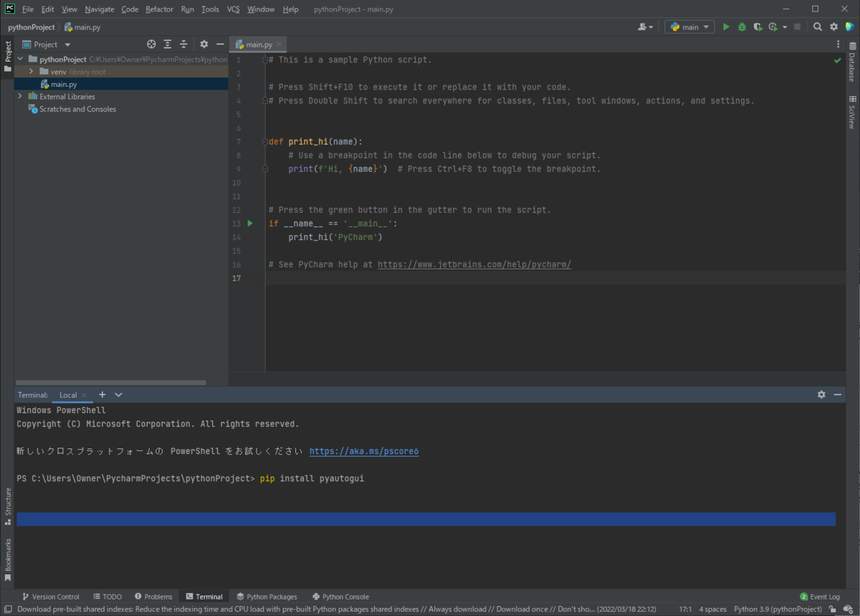
Task: Open Python 3.9 interpreter selector in status bar
Action: [x=778, y=610]
